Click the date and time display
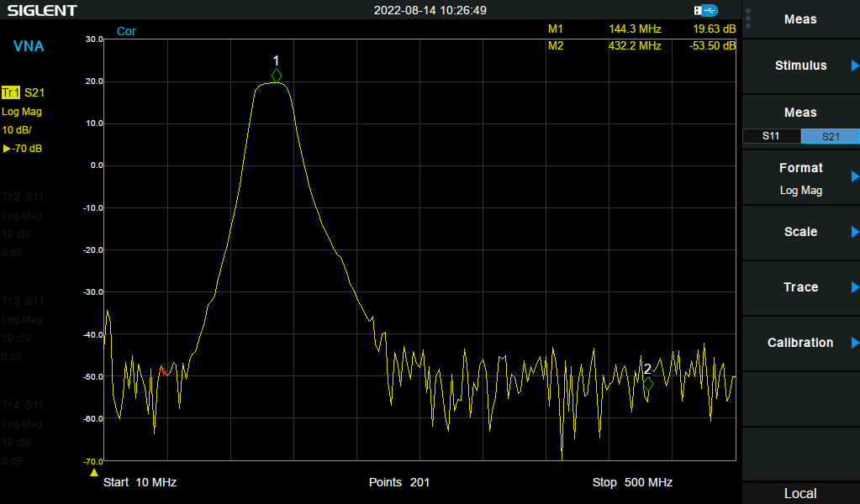The height and width of the screenshot is (504, 860). (x=430, y=10)
